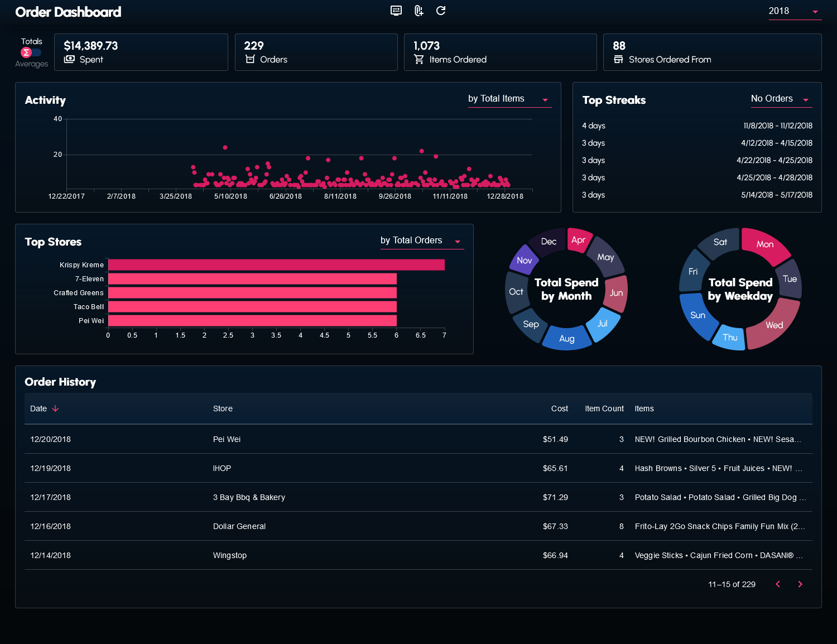
Task: Select the Aug segment in month donut
Action: click(566, 338)
